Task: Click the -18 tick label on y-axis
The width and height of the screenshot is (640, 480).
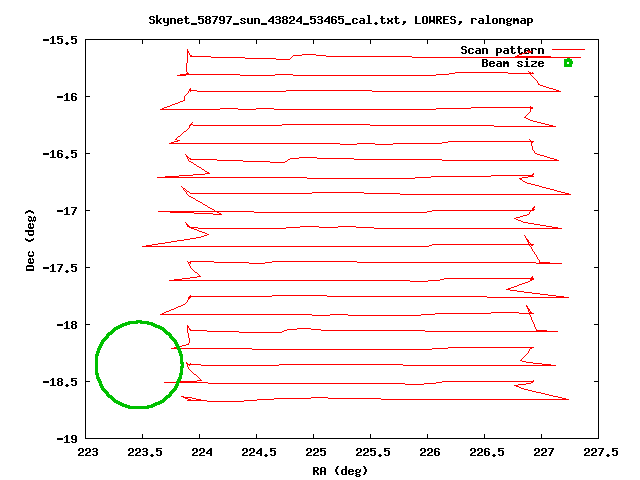Action: tap(68, 325)
